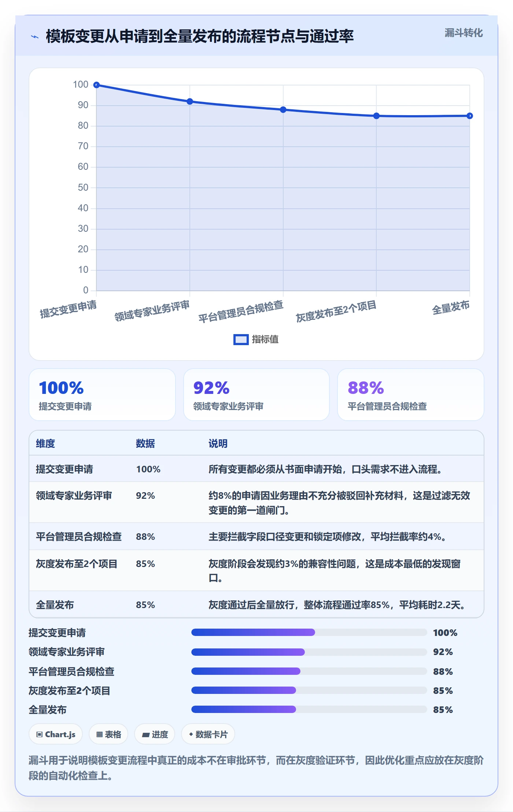Click the 100 y-axis tick label
Image resolution: width=513 pixels, height=812 pixels.
(81, 84)
